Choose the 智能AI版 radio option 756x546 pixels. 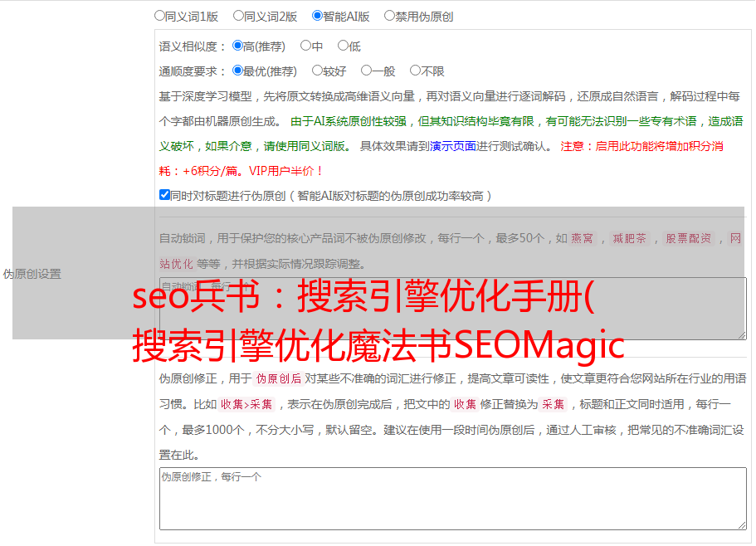[x=317, y=16]
